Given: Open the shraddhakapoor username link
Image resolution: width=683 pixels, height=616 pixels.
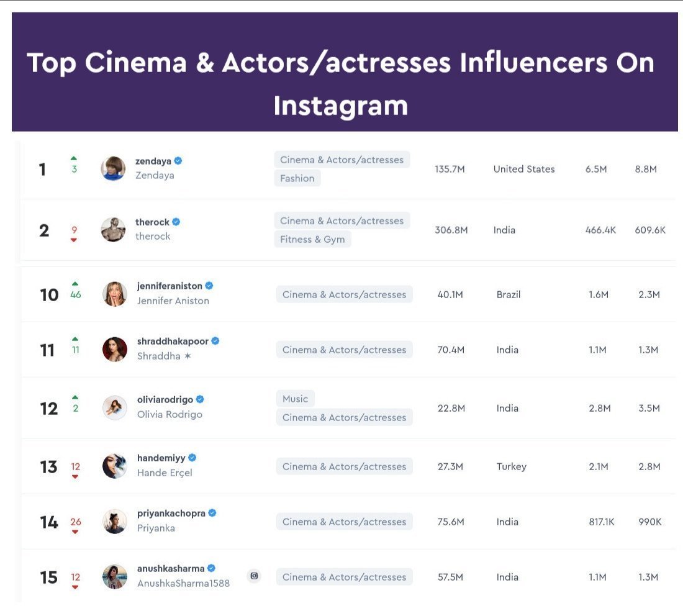Looking at the screenshot, I should [x=173, y=341].
